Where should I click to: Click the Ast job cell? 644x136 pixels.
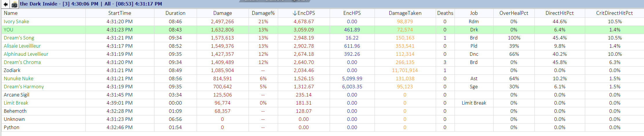[x=474, y=78]
